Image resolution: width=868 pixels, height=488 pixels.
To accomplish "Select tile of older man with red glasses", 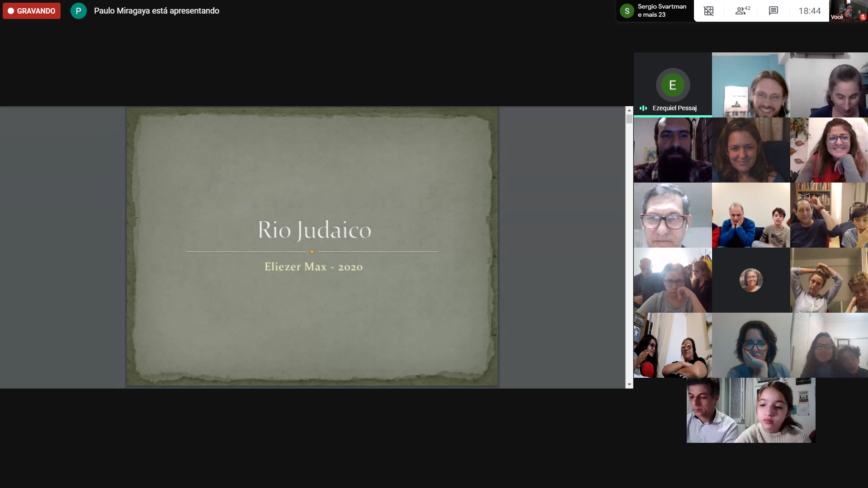I will [x=673, y=215].
